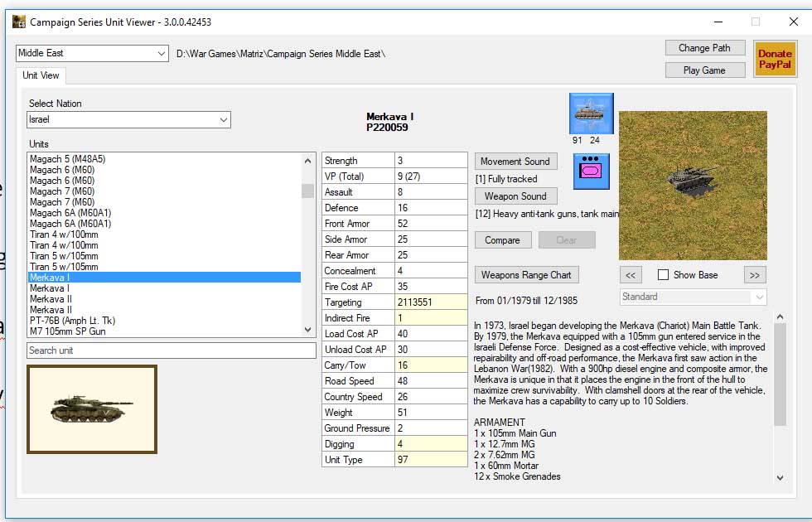Click the Fire Cost AP value 35

[431, 287]
